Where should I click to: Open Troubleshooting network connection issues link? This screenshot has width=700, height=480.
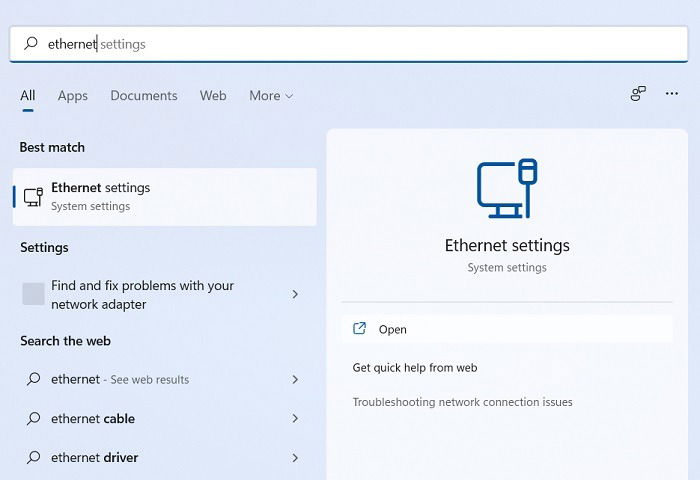click(462, 402)
